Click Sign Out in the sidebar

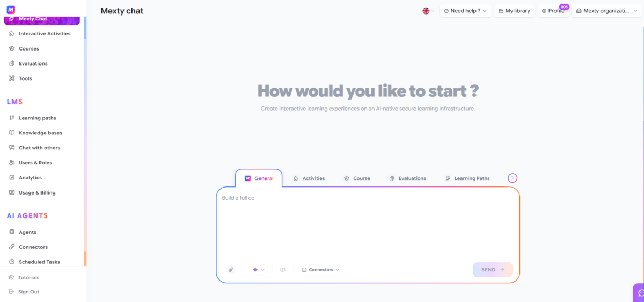point(25,292)
